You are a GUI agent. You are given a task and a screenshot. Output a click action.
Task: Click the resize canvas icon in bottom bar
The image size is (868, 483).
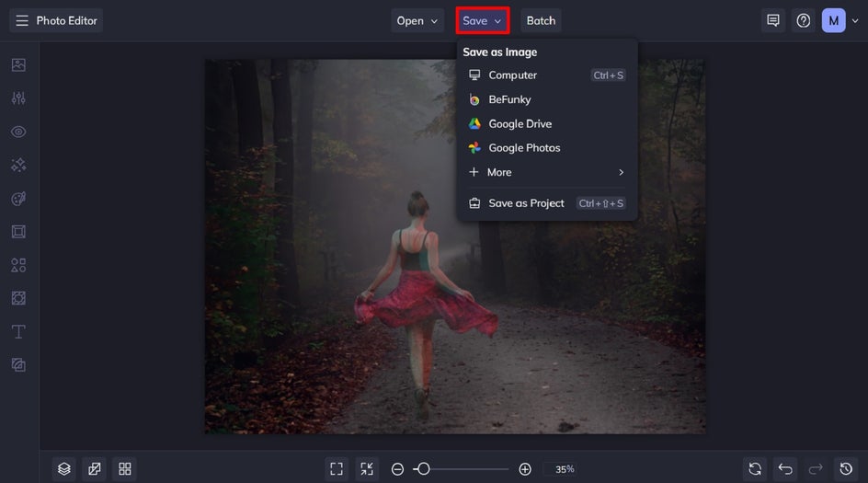[95, 469]
